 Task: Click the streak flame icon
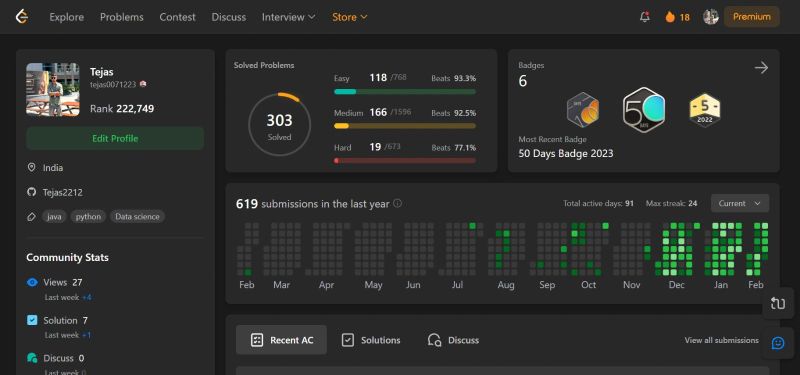(670, 17)
